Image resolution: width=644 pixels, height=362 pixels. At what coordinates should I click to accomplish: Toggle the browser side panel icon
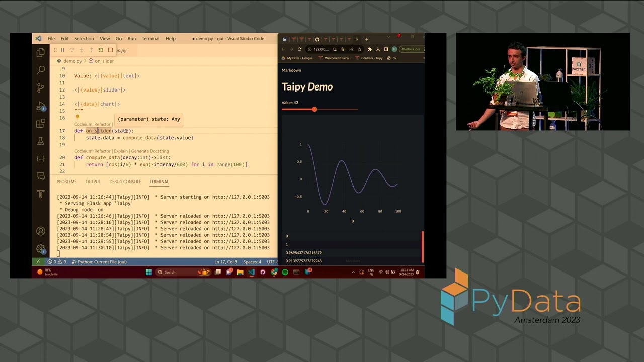click(x=386, y=49)
